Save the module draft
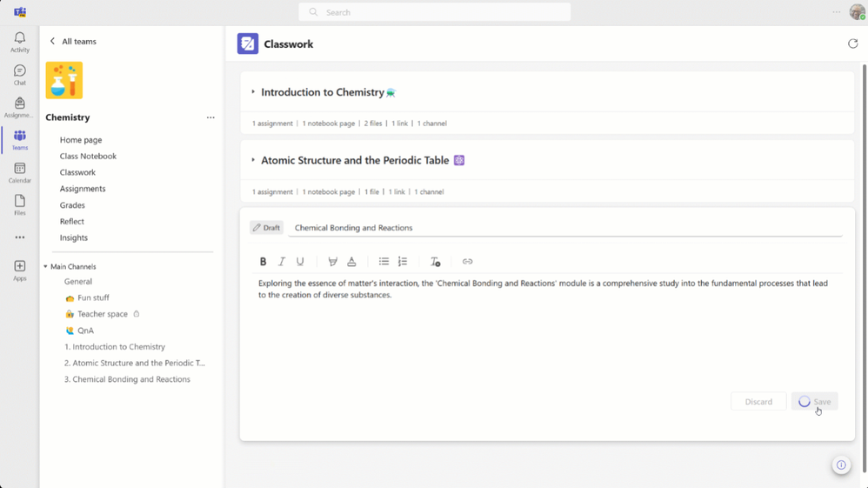Screen dimensions: 868x488 tap(814, 402)
